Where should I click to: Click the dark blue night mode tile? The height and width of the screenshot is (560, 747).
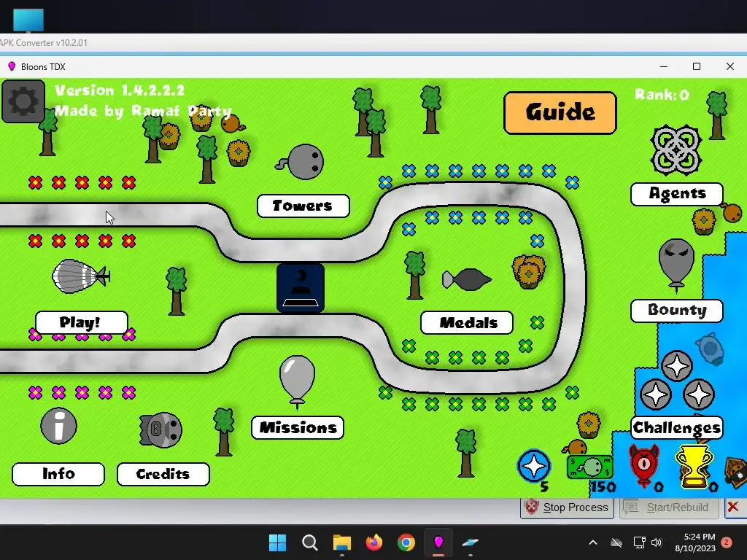click(x=301, y=287)
